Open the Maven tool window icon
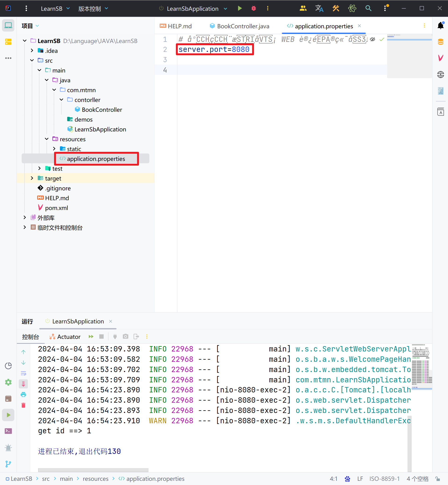The height and width of the screenshot is (485, 448). pyautogui.click(x=440, y=58)
